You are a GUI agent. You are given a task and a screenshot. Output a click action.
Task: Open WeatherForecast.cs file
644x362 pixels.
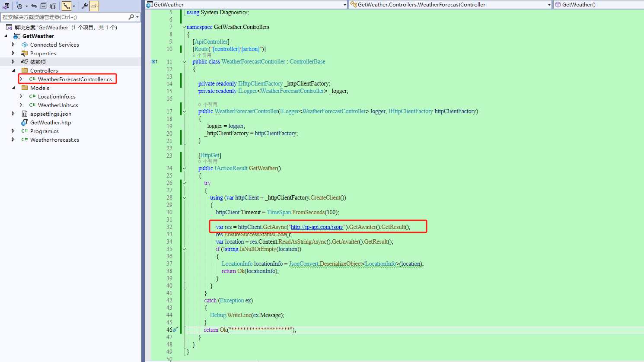coord(54,140)
